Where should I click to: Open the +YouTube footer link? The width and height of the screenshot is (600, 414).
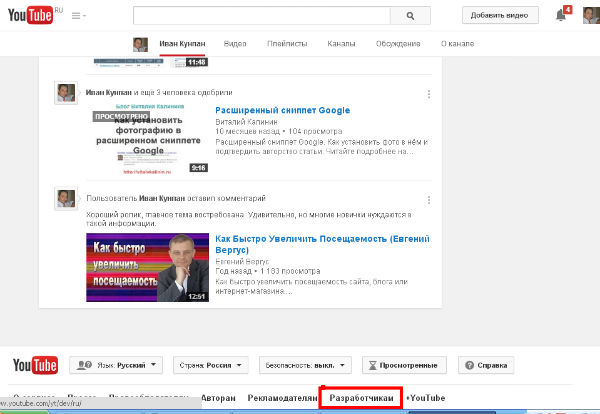pos(426,398)
